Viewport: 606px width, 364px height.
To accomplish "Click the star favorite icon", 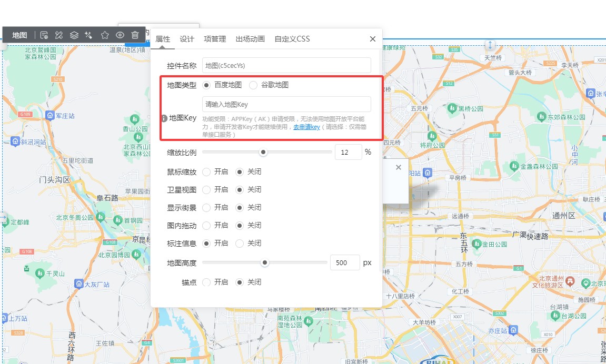I will (105, 35).
